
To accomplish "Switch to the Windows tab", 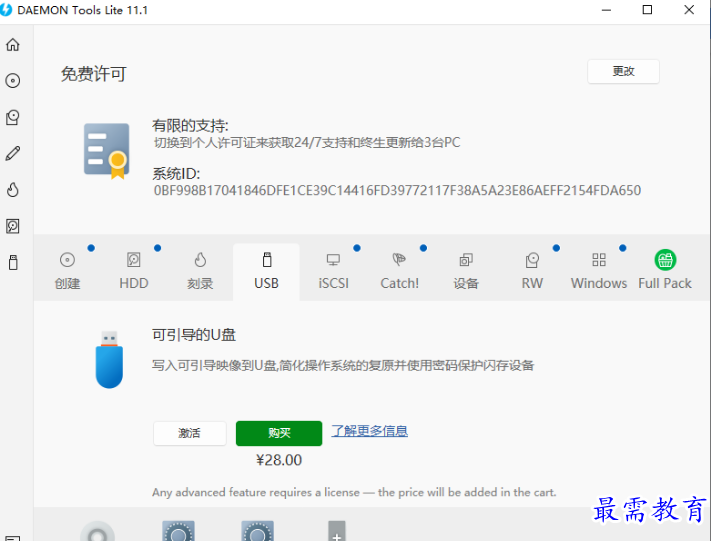I will click(599, 272).
